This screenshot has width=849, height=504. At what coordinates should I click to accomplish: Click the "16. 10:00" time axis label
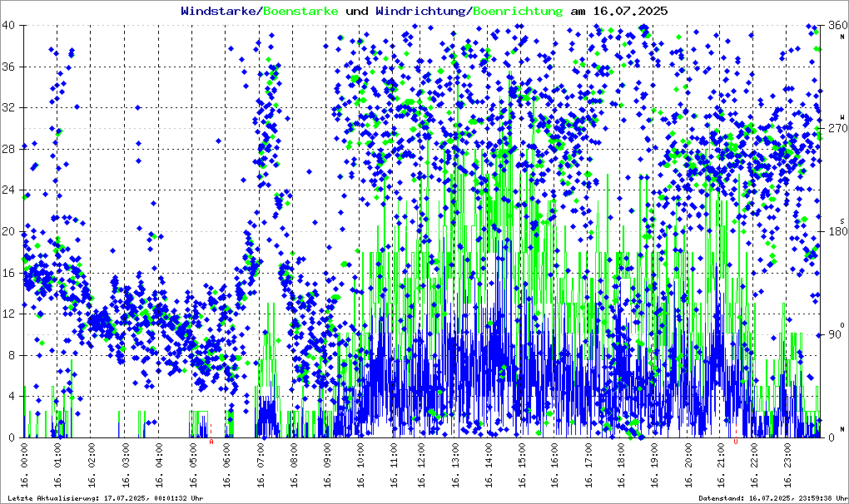pos(360,465)
